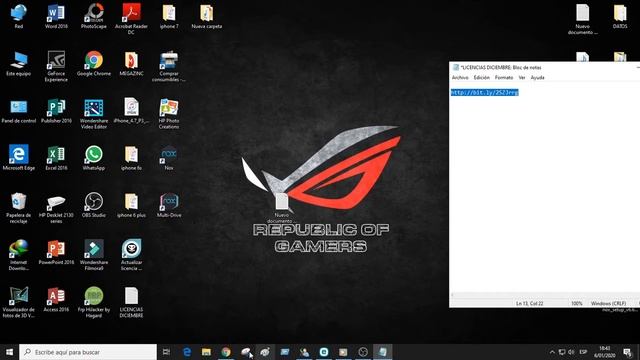Click the highlighted bit.ly URL text
Image resolution: width=640 pixels, height=360 pixels.
[x=484, y=93]
